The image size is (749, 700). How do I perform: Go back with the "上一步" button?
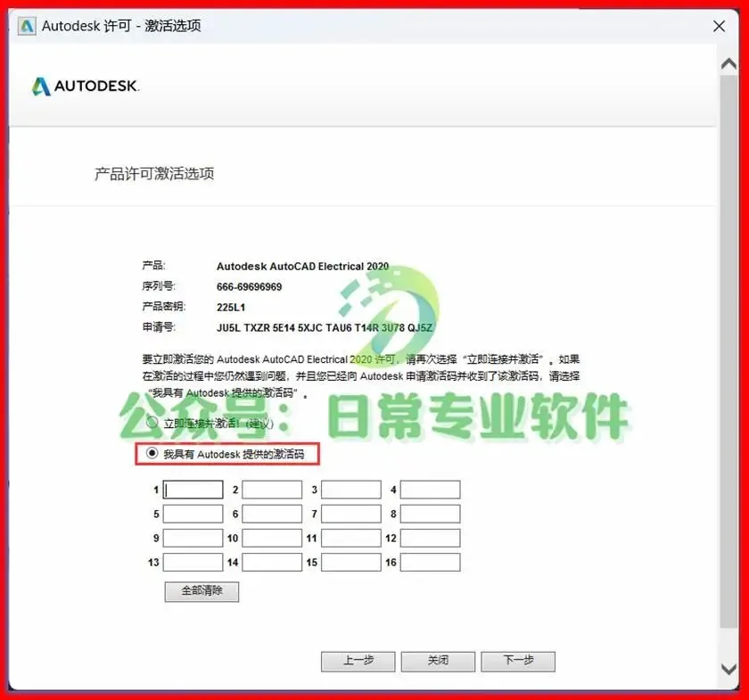[x=358, y=662]
